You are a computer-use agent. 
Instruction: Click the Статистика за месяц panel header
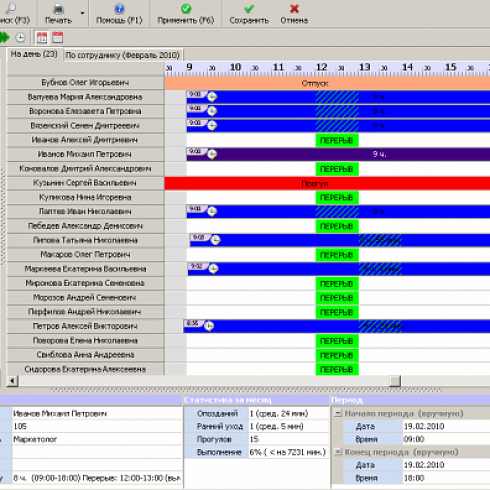tap(256, 400)
